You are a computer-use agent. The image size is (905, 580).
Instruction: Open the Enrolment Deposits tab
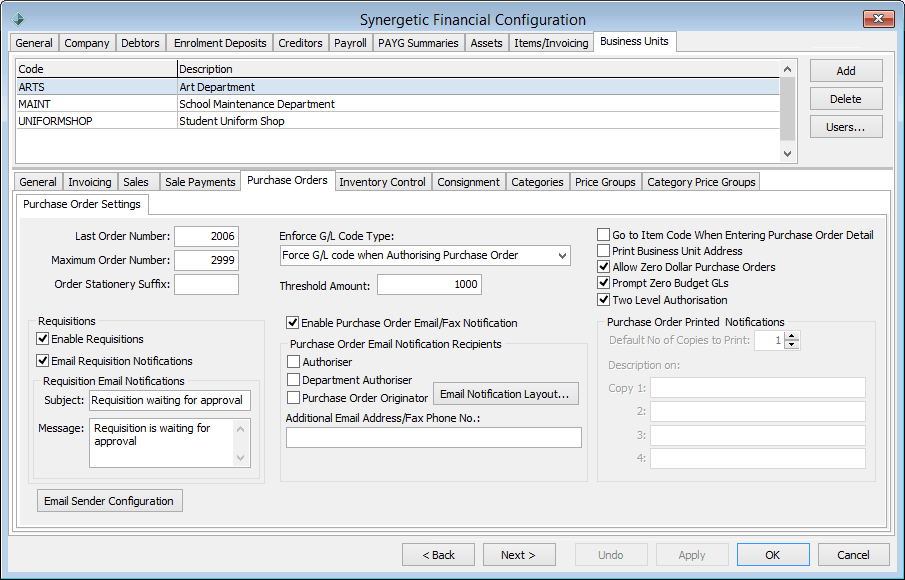(220, 43)
